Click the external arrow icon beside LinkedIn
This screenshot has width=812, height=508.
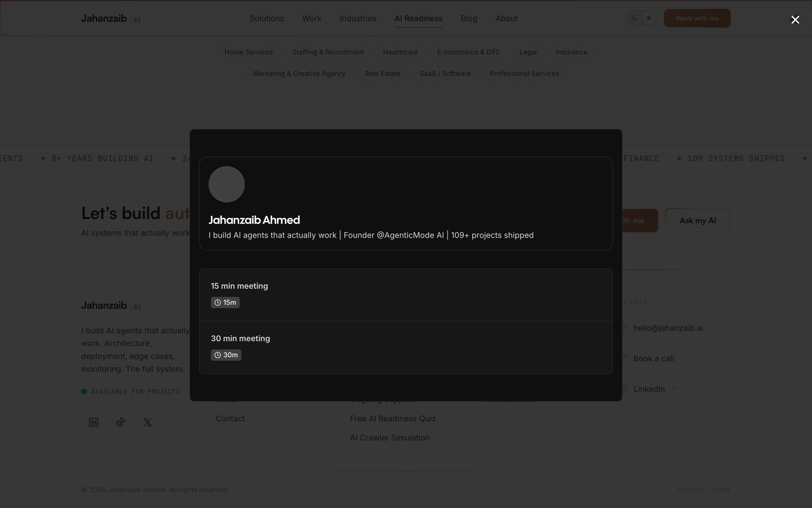(674, 389)
